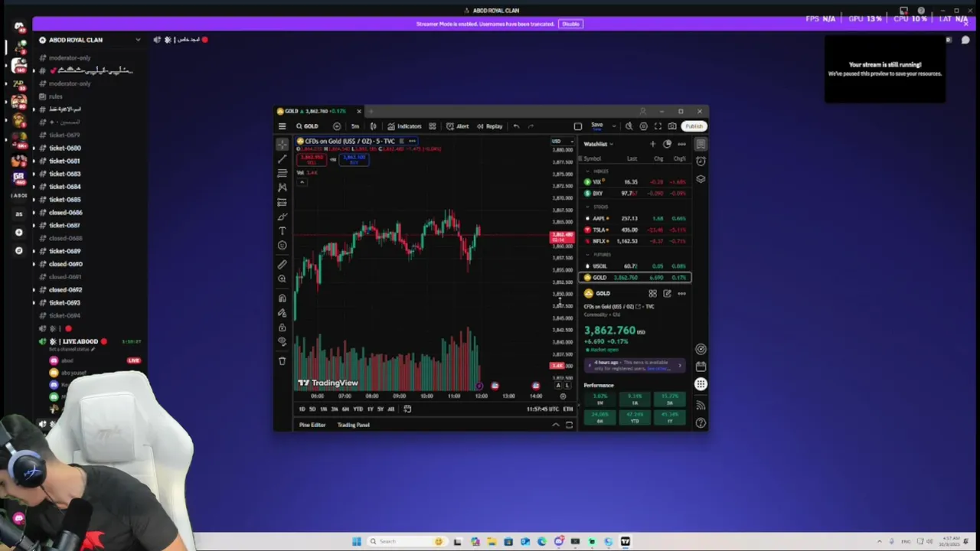The height and width of the screenshot is (551, 980).
Task: Open the Pine Editor tab
Action: (x=312, y=425)
